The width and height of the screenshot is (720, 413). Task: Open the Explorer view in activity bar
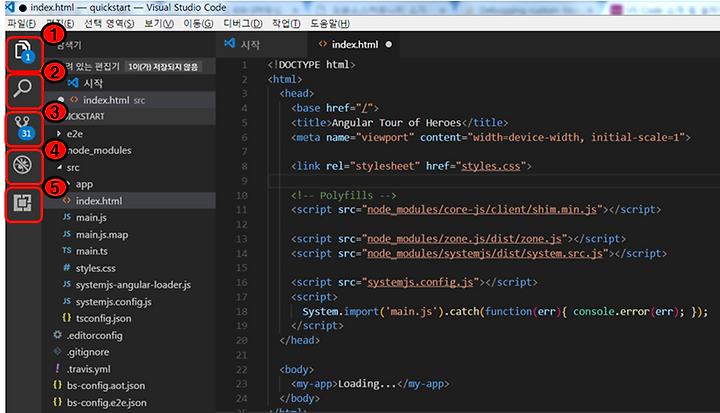(24, 52)
